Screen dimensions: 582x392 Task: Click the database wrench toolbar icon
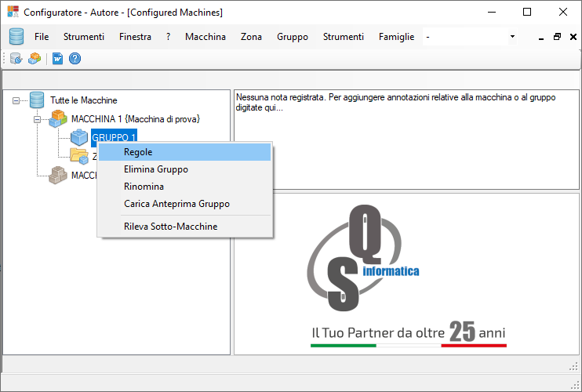tap(16, 58)
